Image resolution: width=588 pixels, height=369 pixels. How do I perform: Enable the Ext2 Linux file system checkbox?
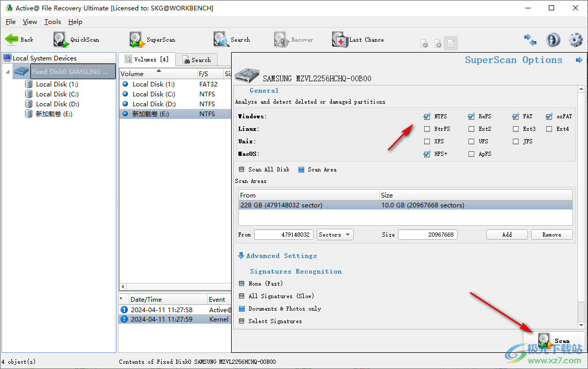point(471,129)
